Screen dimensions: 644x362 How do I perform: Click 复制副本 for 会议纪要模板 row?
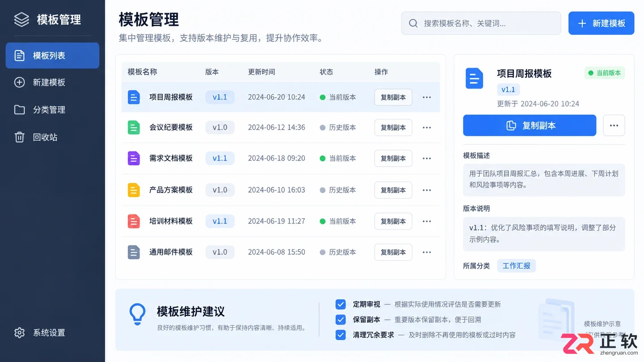(393, 128)
